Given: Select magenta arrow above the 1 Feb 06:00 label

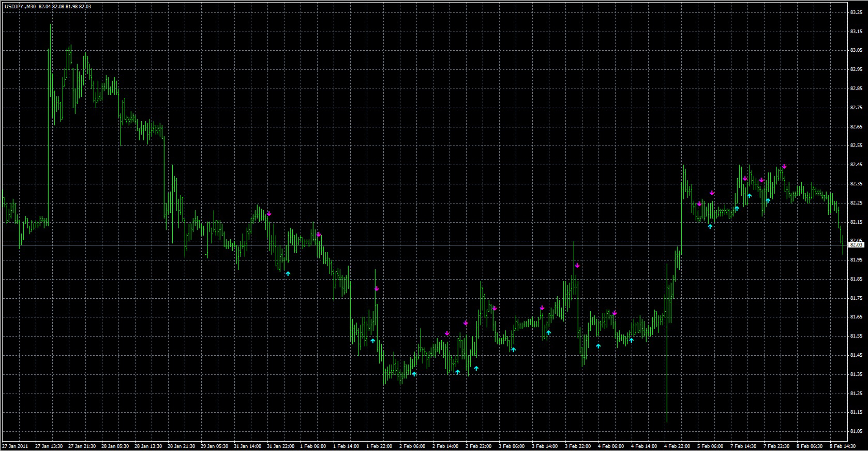Looking at the screenshot, I should click(x=319, y=235).
